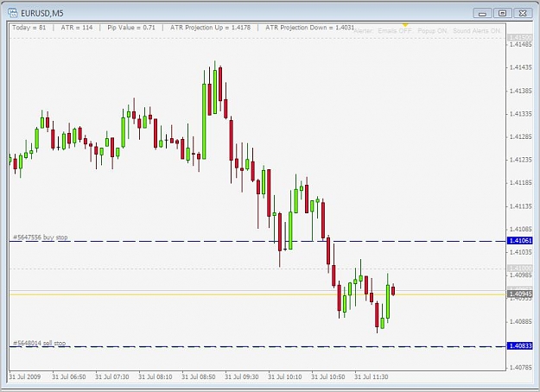The height and width of the screenshot is (392, 540).
Task: Maximize the EURUSD,M5 chart window
Action: [503, 14]
